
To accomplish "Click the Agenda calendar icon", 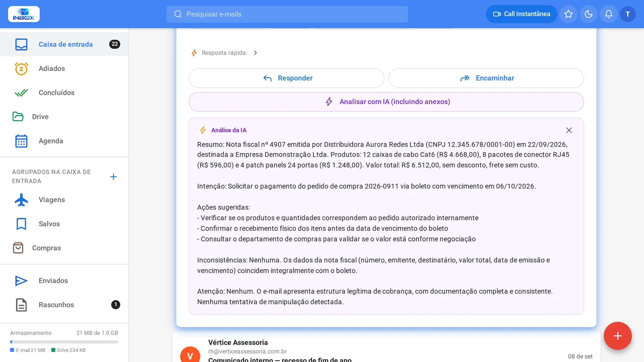I will pyautogui.click(x=21, y=141).
